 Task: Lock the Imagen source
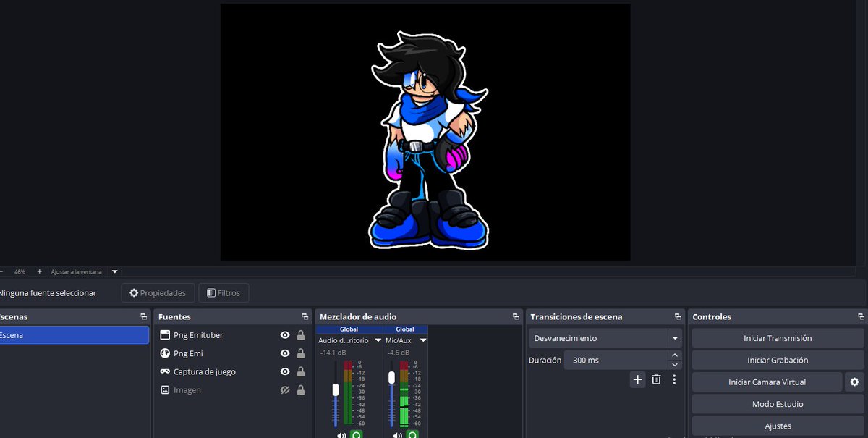click(301, 390)
